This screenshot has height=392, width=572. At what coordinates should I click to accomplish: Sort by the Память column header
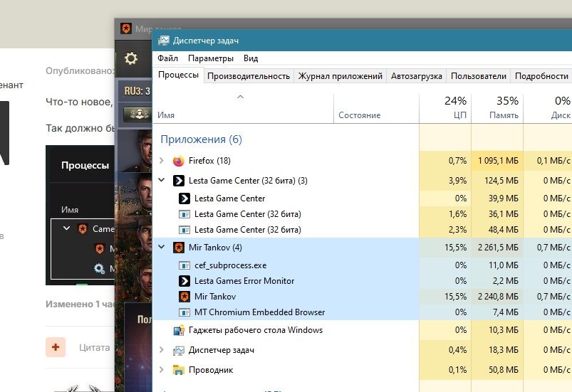coord(497,108)
